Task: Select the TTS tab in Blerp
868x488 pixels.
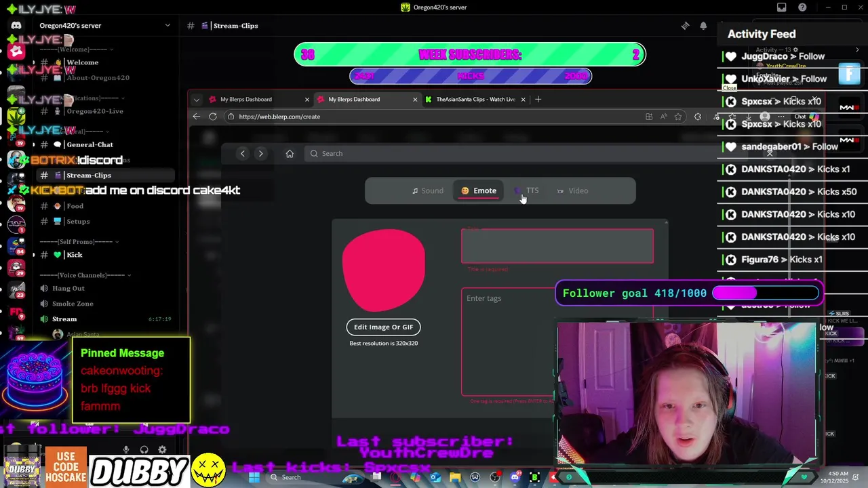Action: tap(528, 191)
